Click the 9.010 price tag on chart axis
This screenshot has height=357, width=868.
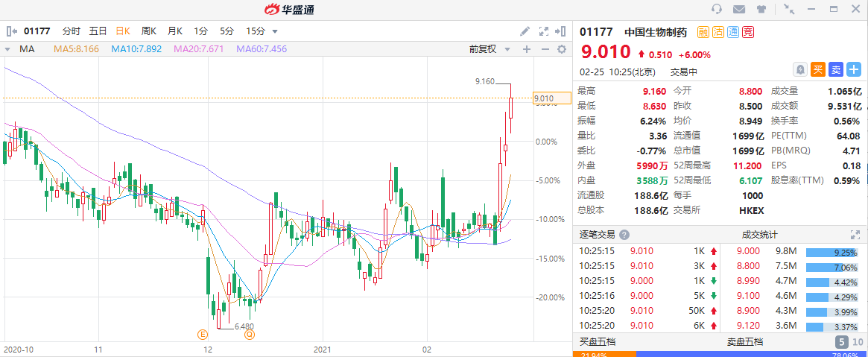point(551,98)
